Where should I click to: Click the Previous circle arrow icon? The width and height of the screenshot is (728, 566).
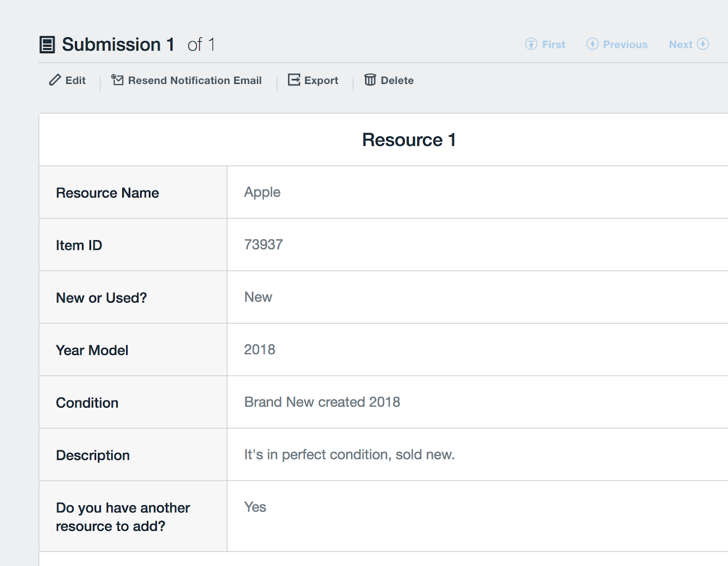592,44
